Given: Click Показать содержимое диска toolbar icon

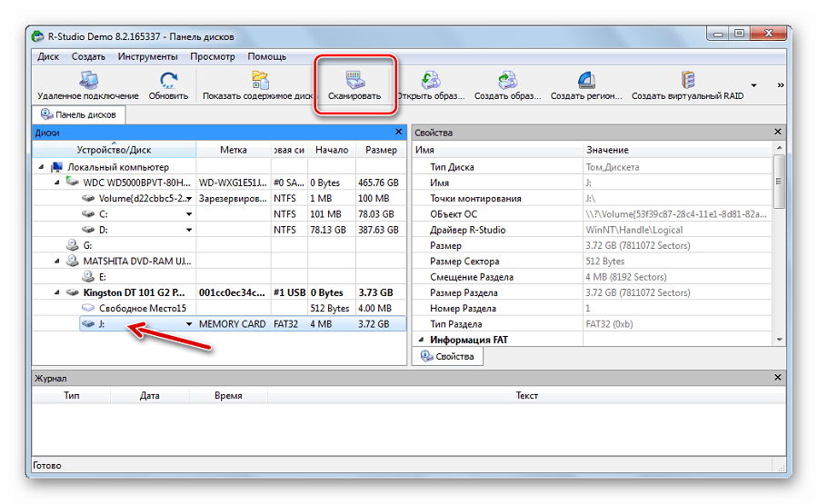Looking at the screenshot, I should click(x=258, y=79).
